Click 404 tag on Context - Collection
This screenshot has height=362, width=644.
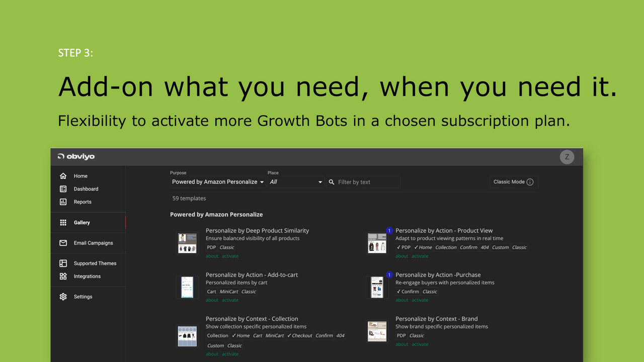coord(341,336)
